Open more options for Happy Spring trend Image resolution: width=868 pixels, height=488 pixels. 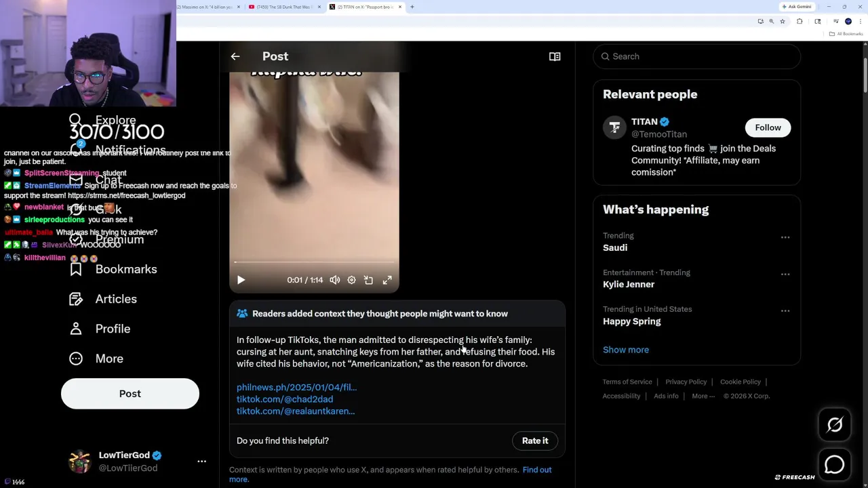(x=785, y=310)
